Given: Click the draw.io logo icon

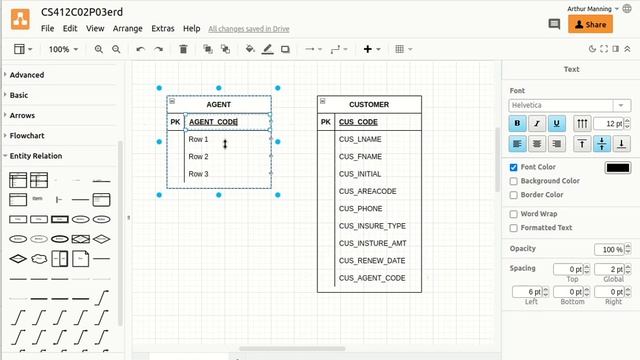Looking at the screenshot, I should (20, 19).
